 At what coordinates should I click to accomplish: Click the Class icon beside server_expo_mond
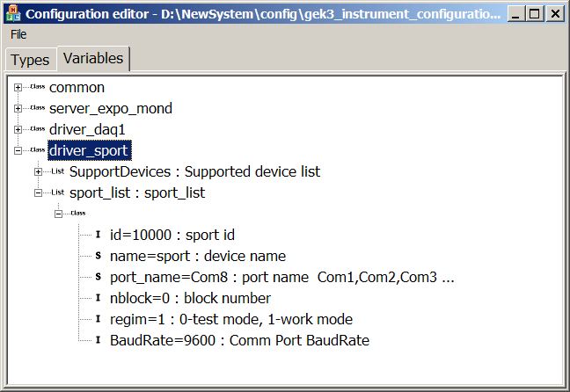pyautogui.click(x=37, y=109)
